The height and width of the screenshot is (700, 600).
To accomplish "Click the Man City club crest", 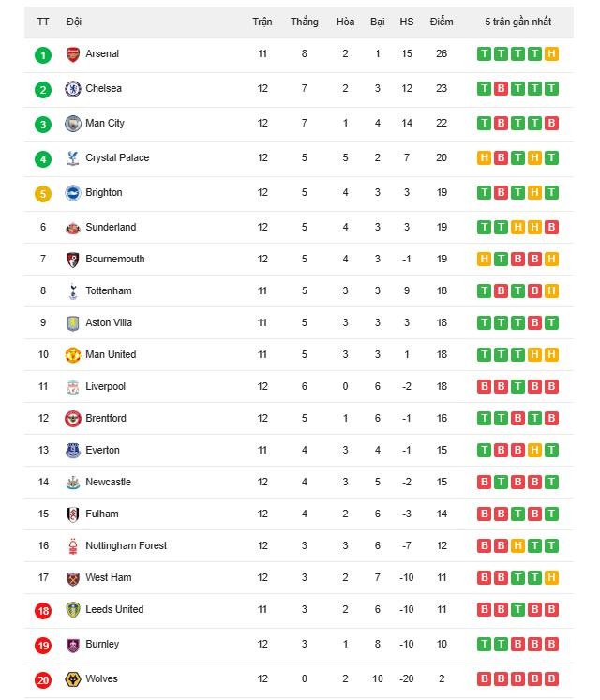I will point(73,124).
